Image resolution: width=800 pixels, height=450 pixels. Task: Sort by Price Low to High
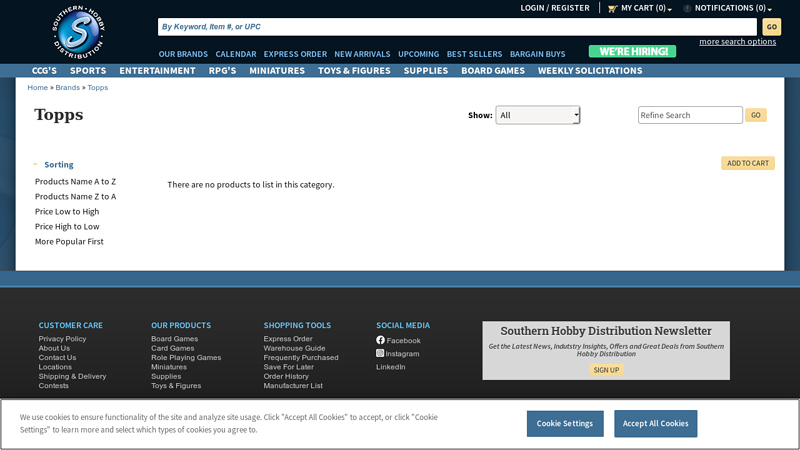coord(67,211)
